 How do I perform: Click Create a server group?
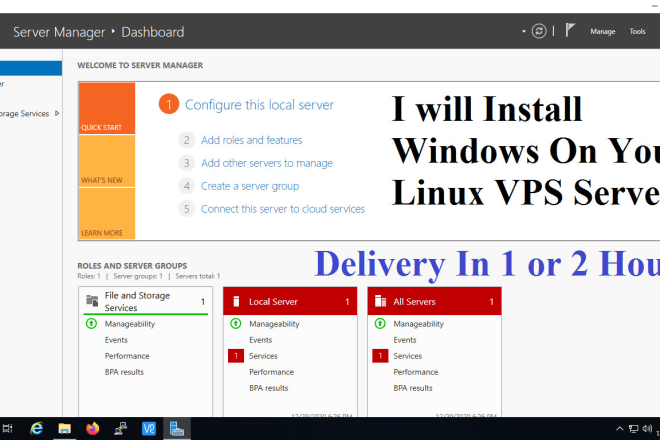click(250, 186)
